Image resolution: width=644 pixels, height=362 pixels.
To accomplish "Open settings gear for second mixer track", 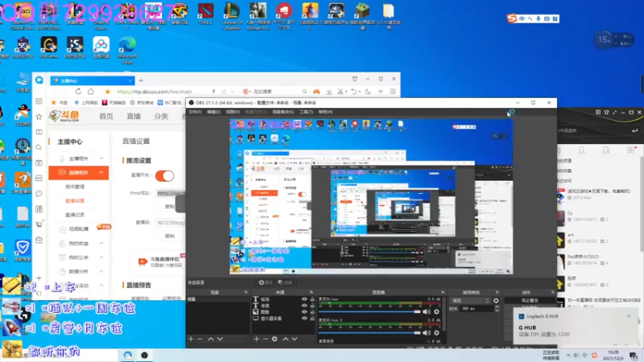I will pyautogui.click(x=436, y=333).
